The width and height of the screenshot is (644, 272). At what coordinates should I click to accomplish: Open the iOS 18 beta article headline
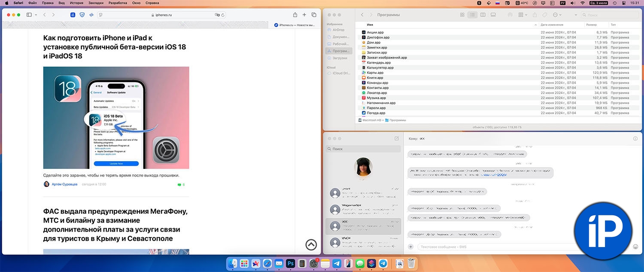(115, 46)
